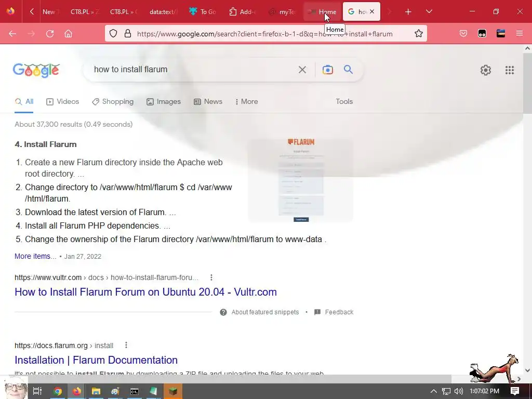This screenshot has width=532, height=399.
Task: Close the current Google search tab
Action: (x=372, y=11)
